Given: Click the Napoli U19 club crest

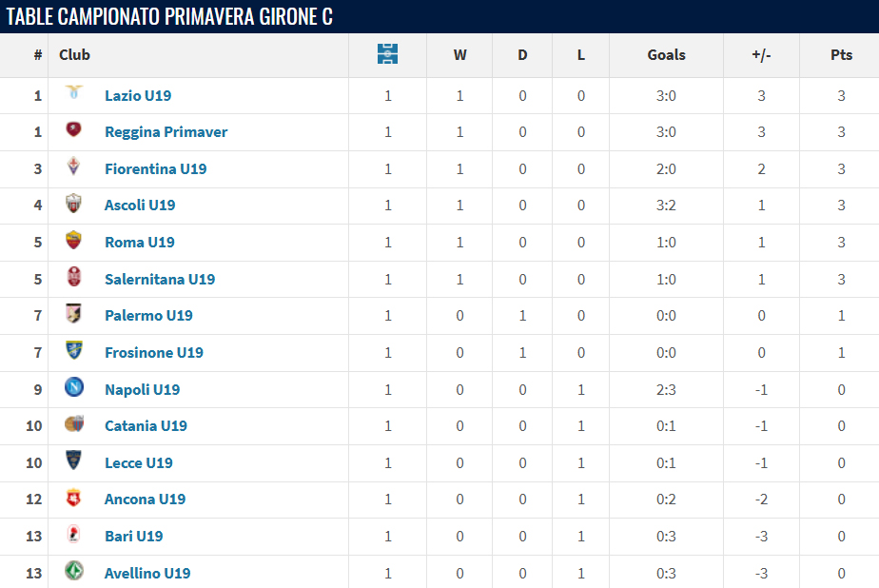Looking at the screenshot, I should 73,388.
